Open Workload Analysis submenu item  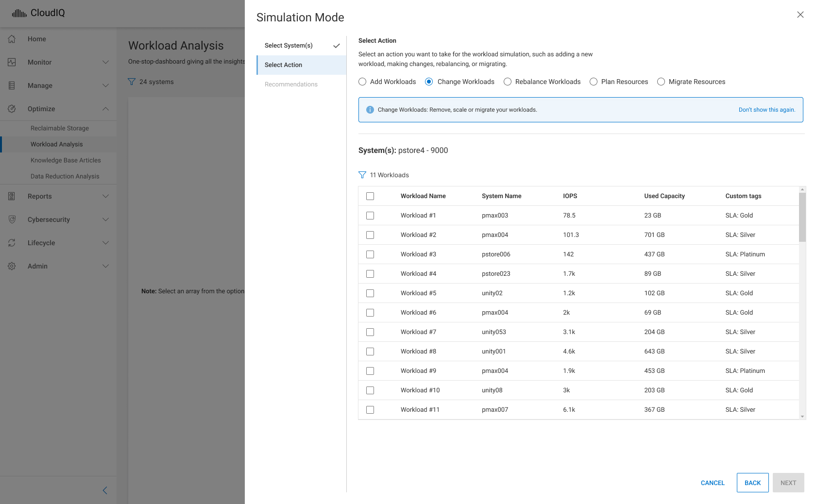point(58,144)
